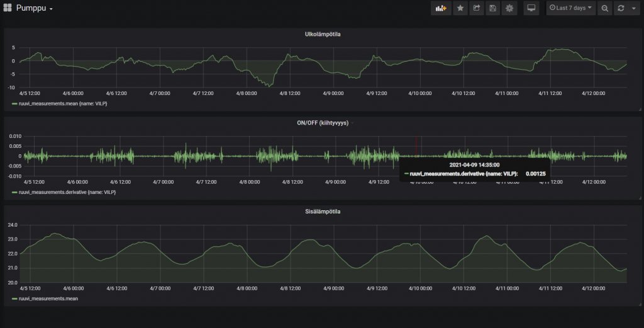
Task: Cycle view mode with monitor icon
Action: pos(531,8)
